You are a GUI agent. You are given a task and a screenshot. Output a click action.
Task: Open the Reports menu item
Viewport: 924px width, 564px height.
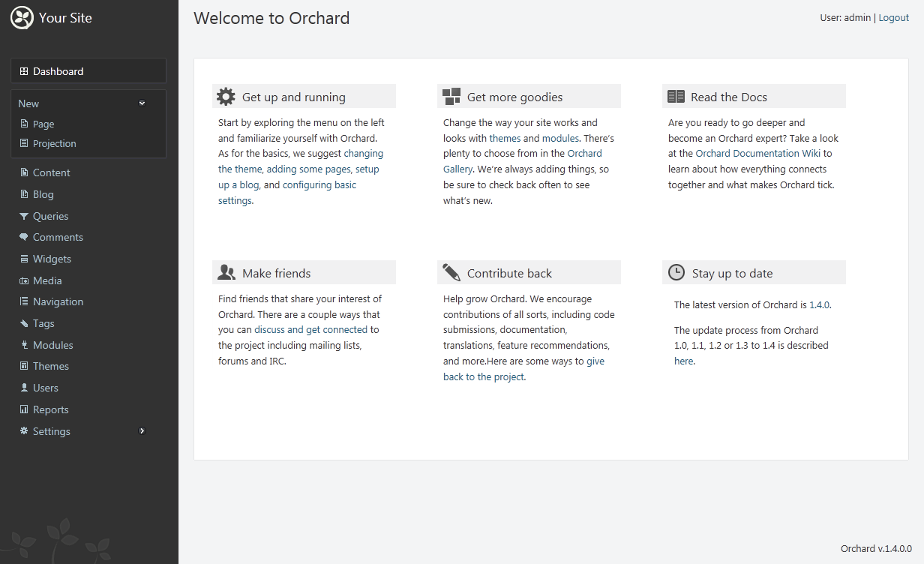pos(50,409)
